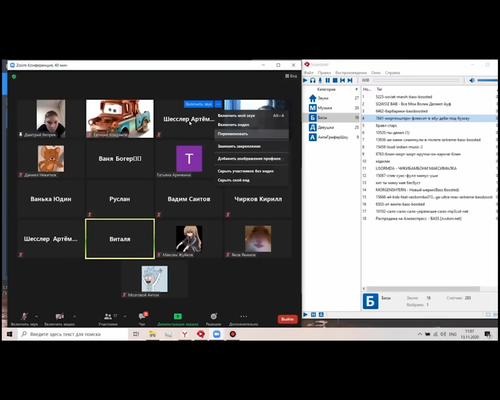Open the Файл menu in Soundpad

point(308,73)
